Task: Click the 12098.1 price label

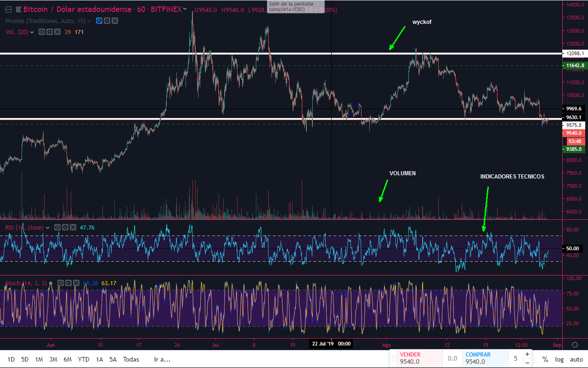Action: tap(574, 53)
